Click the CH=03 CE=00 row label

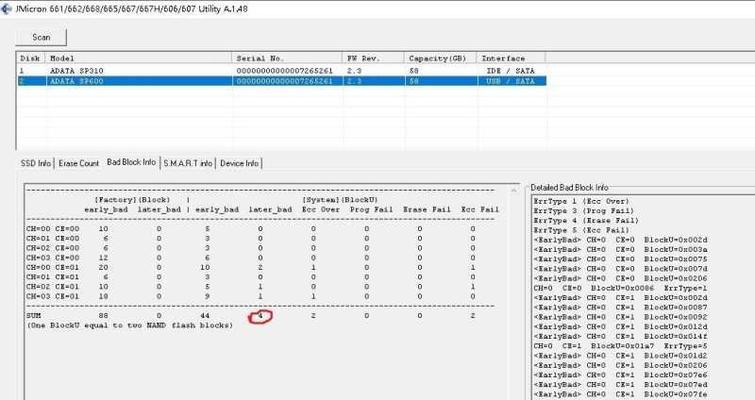pos(53,258)
